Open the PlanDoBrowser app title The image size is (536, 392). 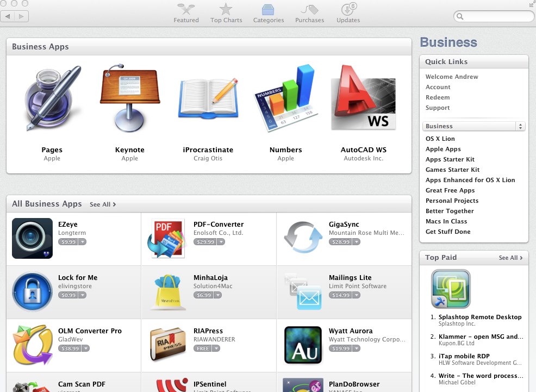pyautogui.click(x=354, y=384)
